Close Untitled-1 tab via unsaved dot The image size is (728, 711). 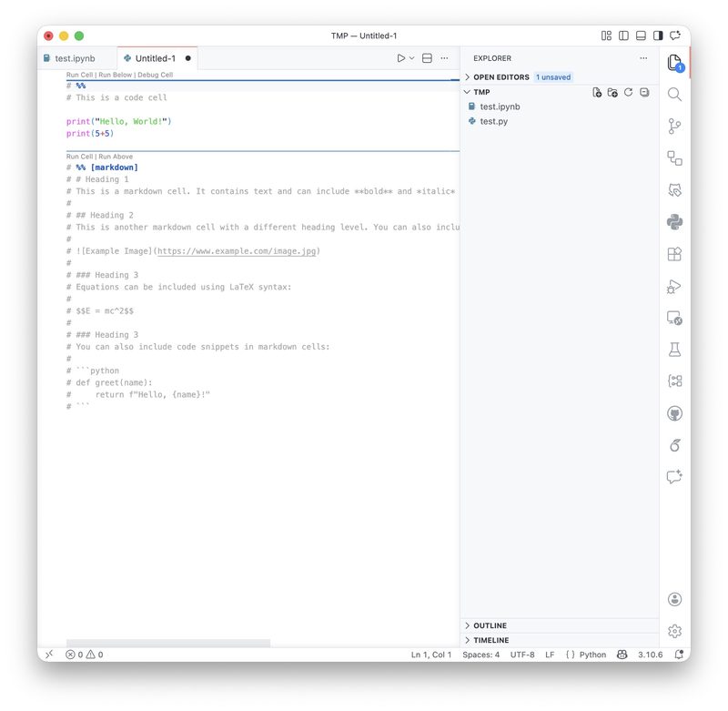point(188,58)
